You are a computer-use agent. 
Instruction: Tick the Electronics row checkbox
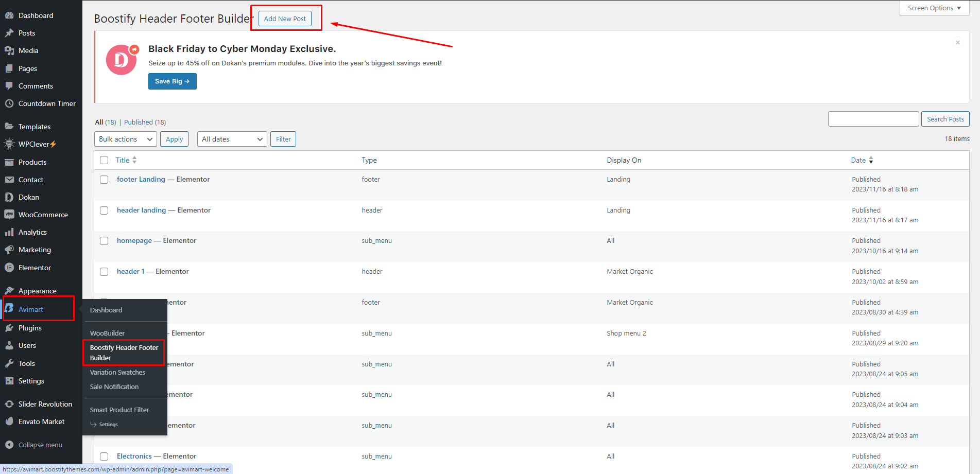coord(104,457)
